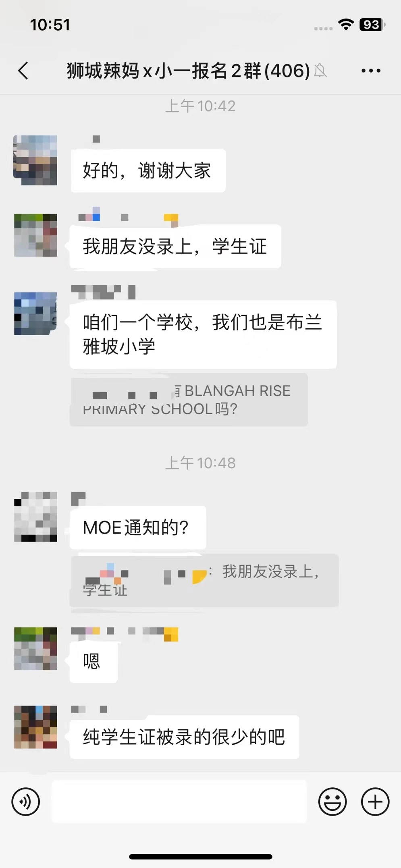Tap avatar next to 纯学生证 message
The height and width of the screenshot is (868, 401).
(x=35, y=727)
